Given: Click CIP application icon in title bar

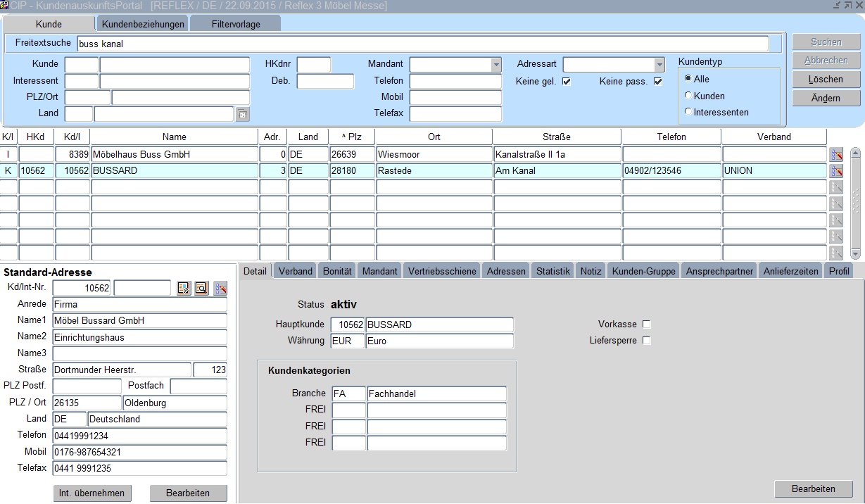Looking at the screenshot, I should (4, 6).
